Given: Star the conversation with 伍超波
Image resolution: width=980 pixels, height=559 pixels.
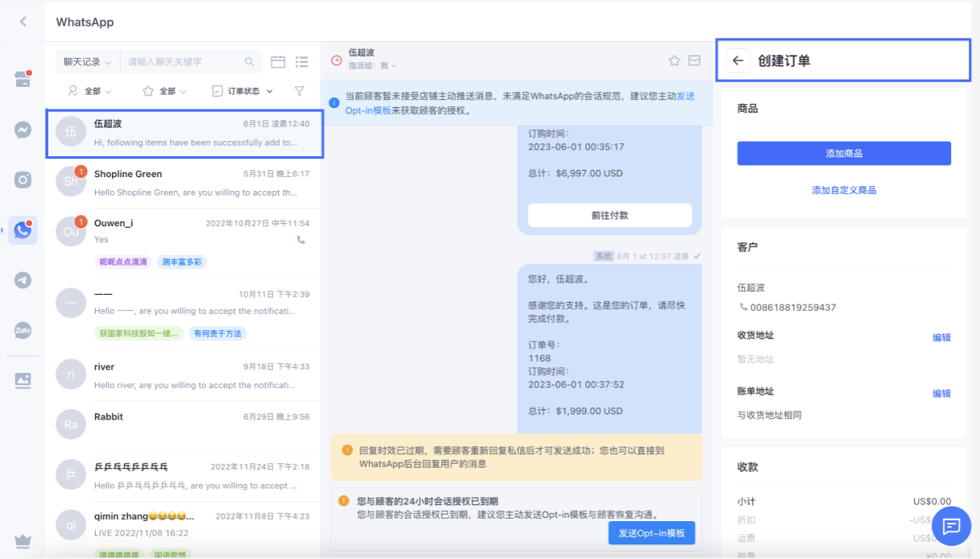Looking at the screenshot, I should point(675,60).
